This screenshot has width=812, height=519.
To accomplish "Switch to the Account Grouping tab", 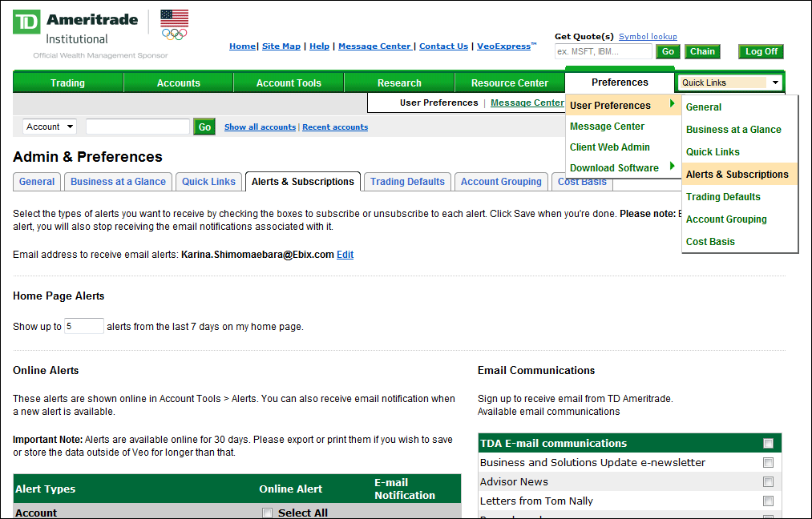I will [x=501, y=181].
